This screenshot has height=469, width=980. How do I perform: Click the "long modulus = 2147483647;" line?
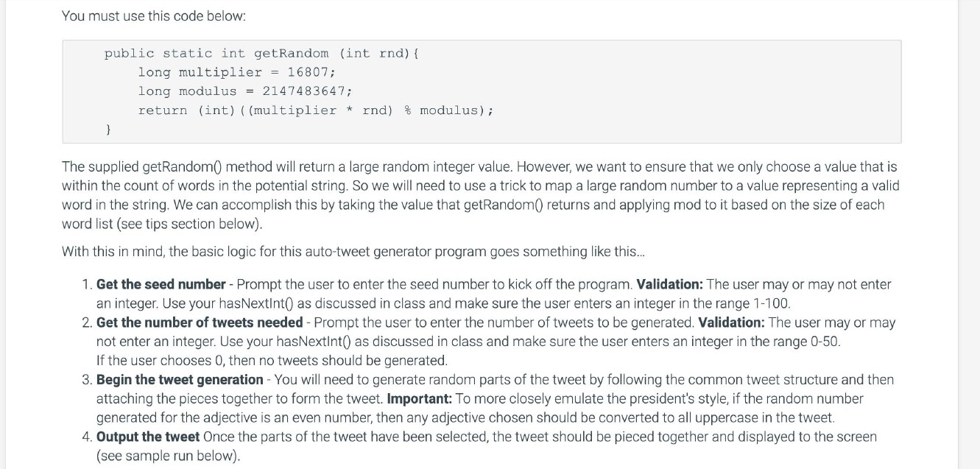pyautogui.click(x=245, y=91)
